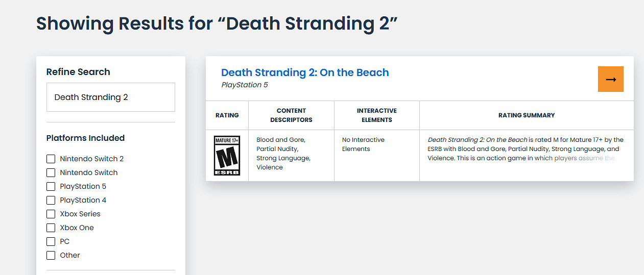Click the ESRB Mature 17+ rating icon
Image resolution: width=644 pixels, height=275 pixels.
pyautogui.click(x=227, y=156)
